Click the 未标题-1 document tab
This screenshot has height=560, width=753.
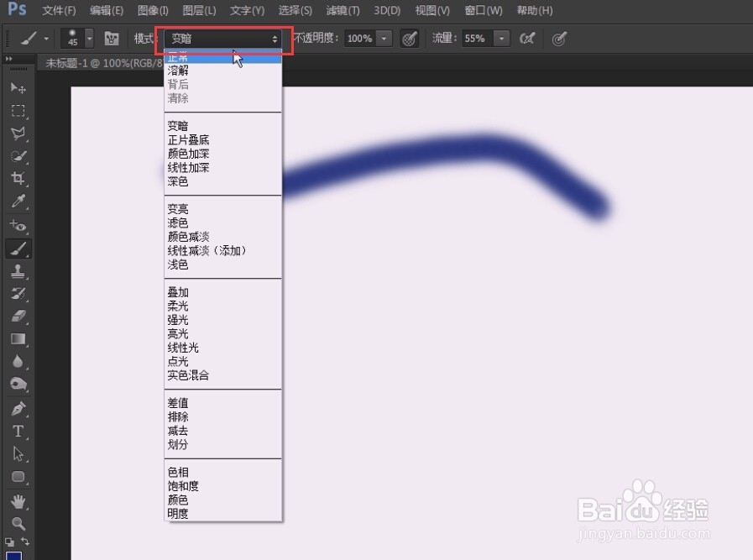(92, 62)
